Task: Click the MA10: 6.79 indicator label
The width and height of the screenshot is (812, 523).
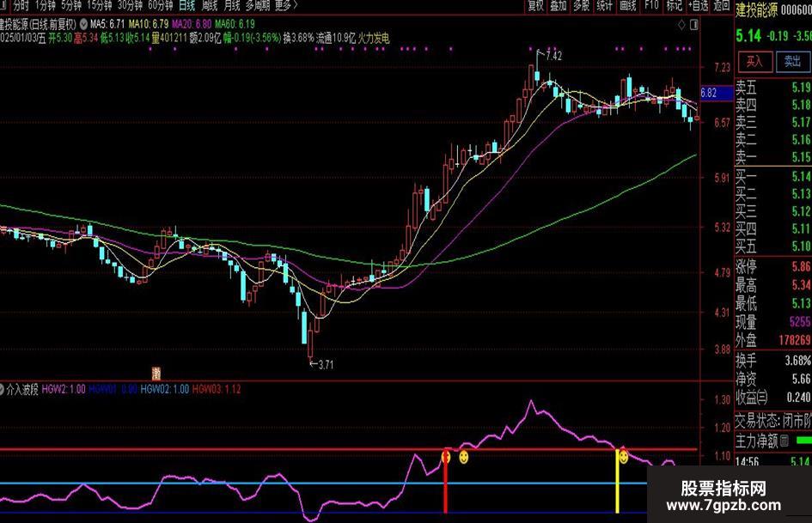Action: [148, 24]
